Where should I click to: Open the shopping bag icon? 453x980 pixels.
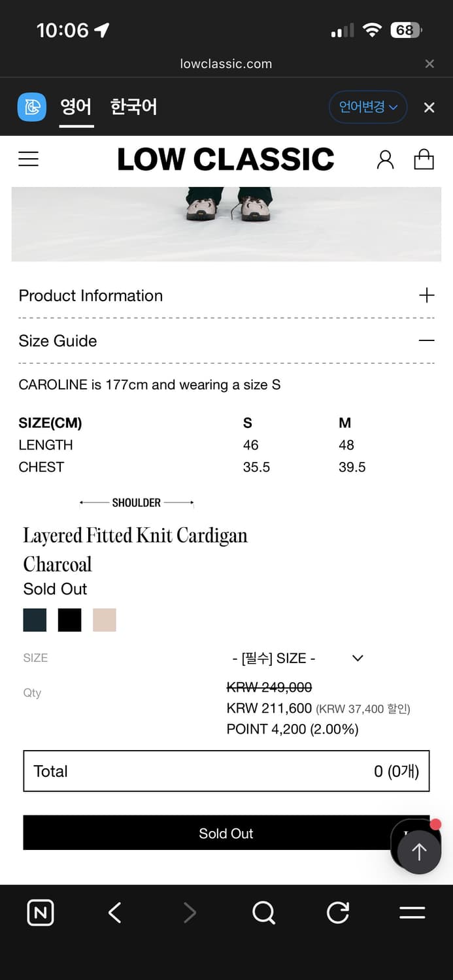[424, 159]
